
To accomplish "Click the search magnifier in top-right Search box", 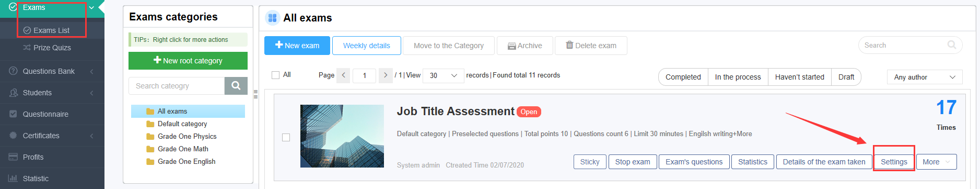I will (x=952, y=45).
